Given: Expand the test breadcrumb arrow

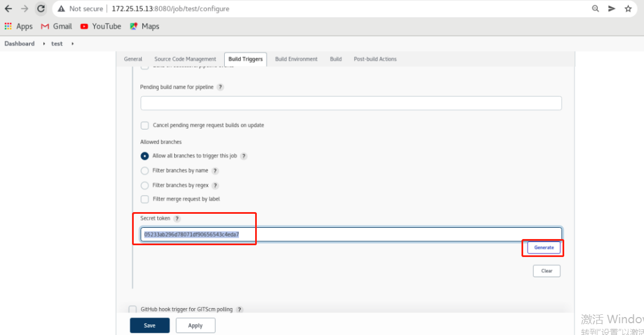Looking at the screenshot, I should pos(72,43).
